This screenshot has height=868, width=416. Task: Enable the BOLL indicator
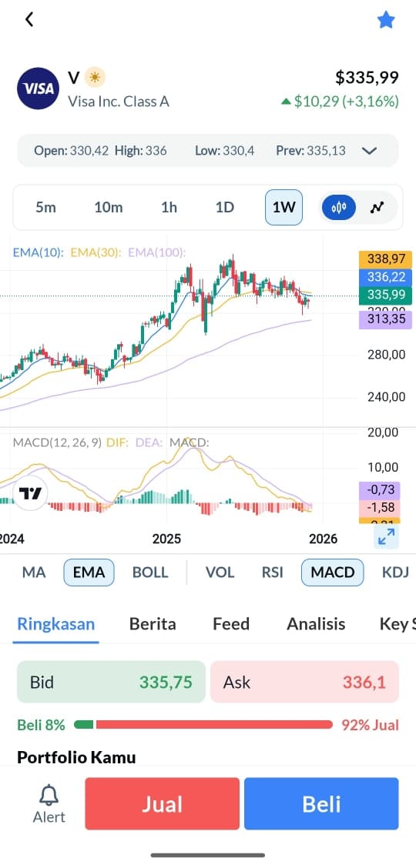point(150,573)
